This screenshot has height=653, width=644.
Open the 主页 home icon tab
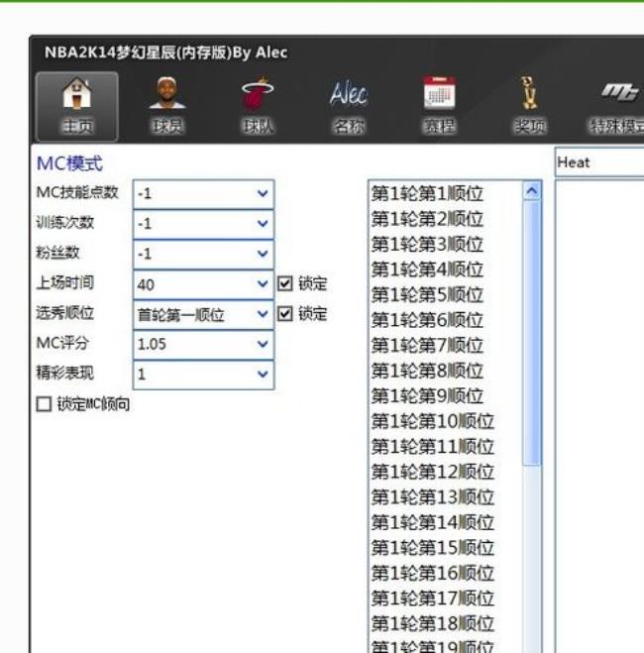[x=77, y=106]
